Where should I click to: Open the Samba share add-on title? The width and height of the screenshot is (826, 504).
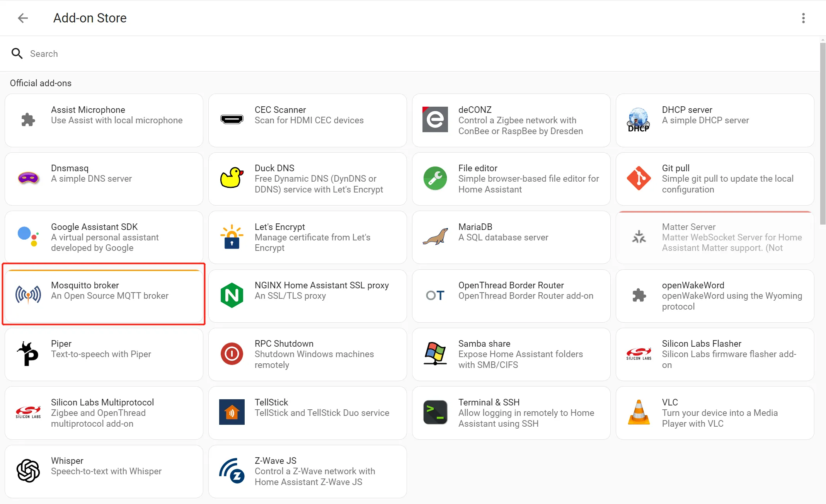[484, 344]
